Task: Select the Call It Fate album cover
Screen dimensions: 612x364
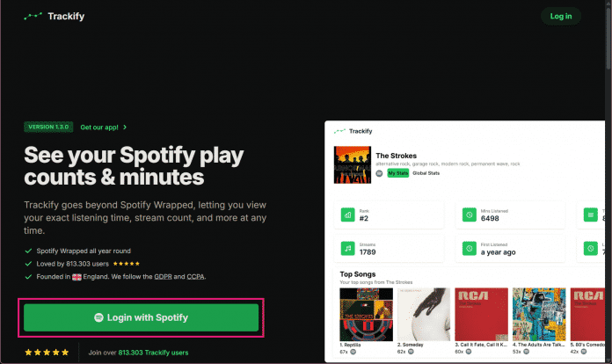Action: (x=481, y=313)
